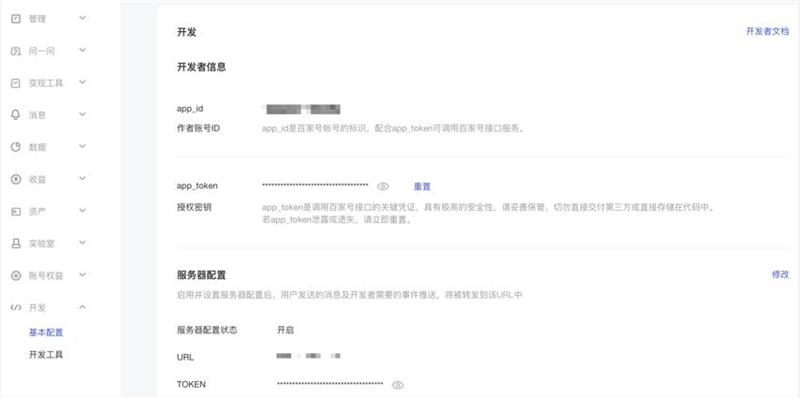Click the 资产 menu label
This screenshot has height=398, width=800.
coord(37,212)
